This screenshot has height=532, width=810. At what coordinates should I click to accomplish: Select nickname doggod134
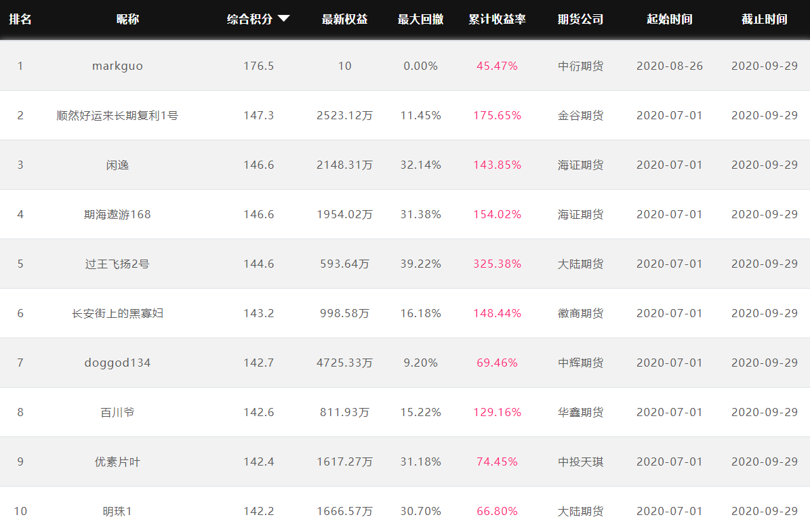(117, 363)
